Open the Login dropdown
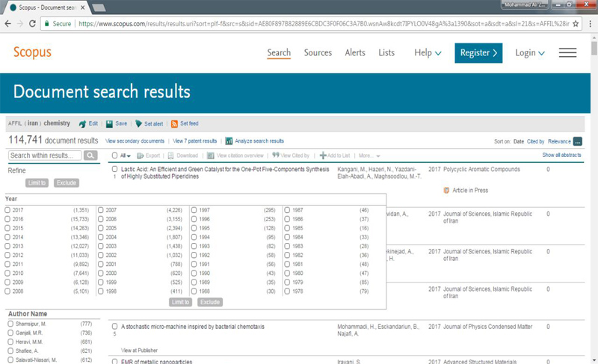This screenshot has width=598, height=364. point(530,53)
